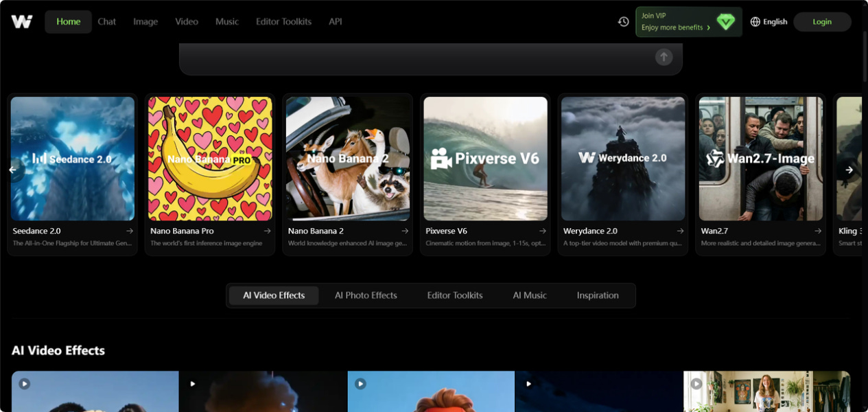Click the 'Wan2.7' card title text
Viewport: 868px width, 412px height.
(714, 231)
